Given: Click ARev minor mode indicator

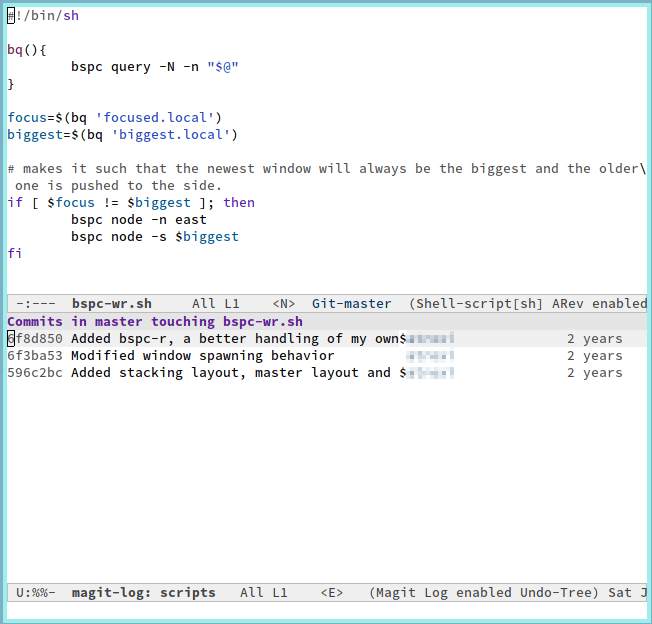Looking at the screenshot, I should click(x=568, y=304).
